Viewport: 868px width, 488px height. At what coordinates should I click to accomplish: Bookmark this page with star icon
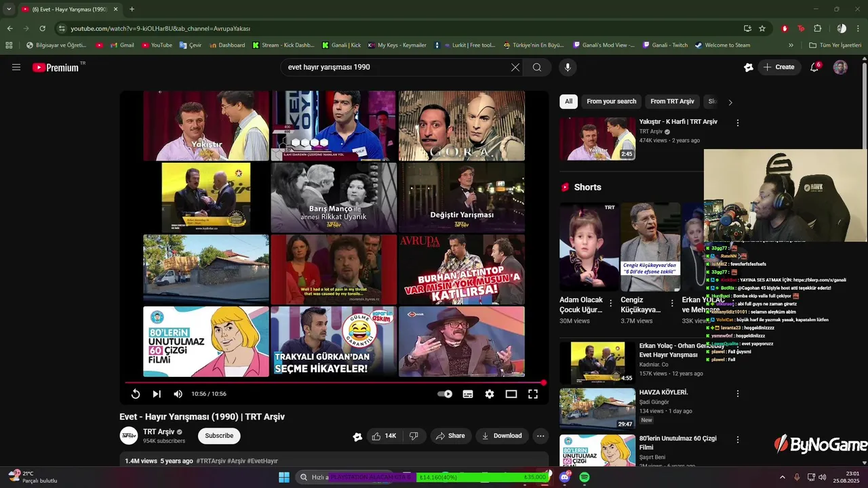762,28
